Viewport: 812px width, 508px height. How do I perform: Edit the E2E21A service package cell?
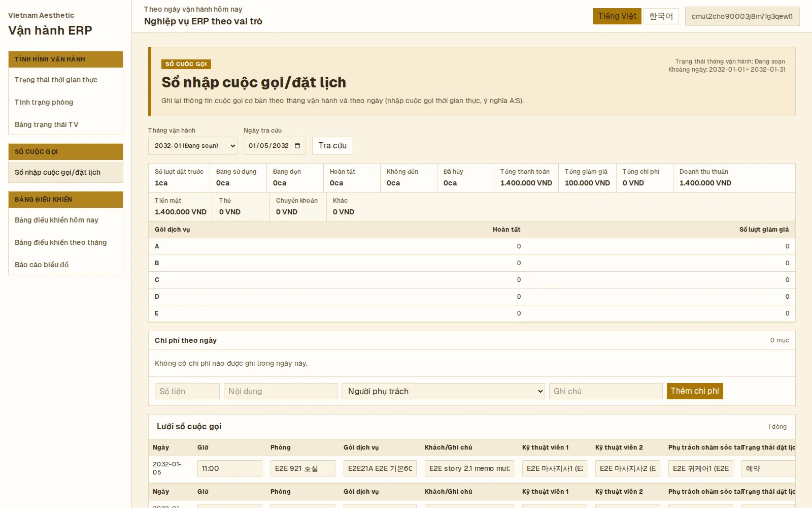[x=380, y=468]
